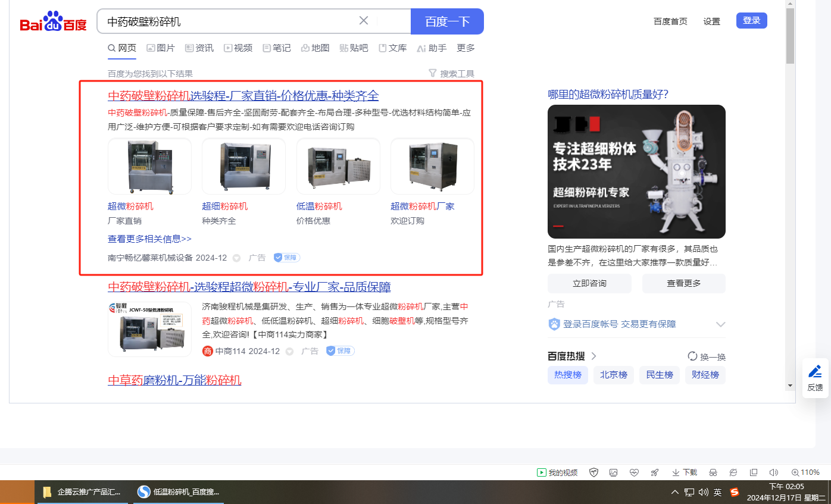Select the 财经榜 tab
Viewport: 831px width, 504px height.
[705, 375]
